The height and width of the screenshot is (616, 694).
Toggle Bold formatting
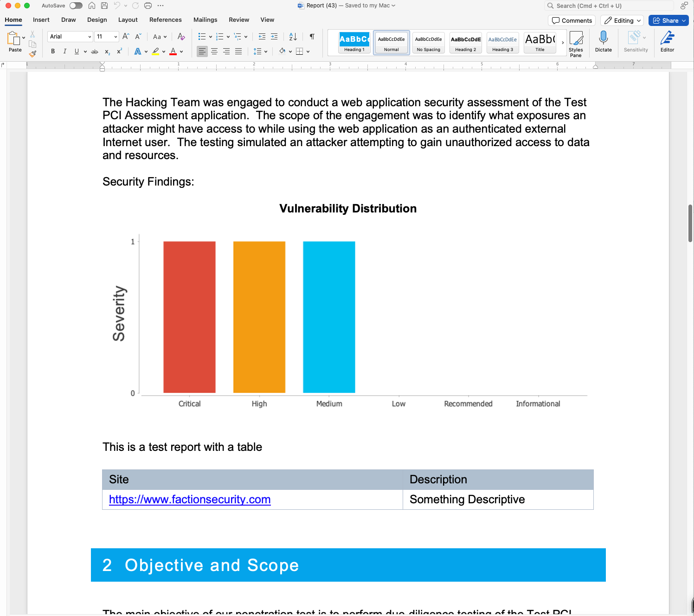pos(53,51)
